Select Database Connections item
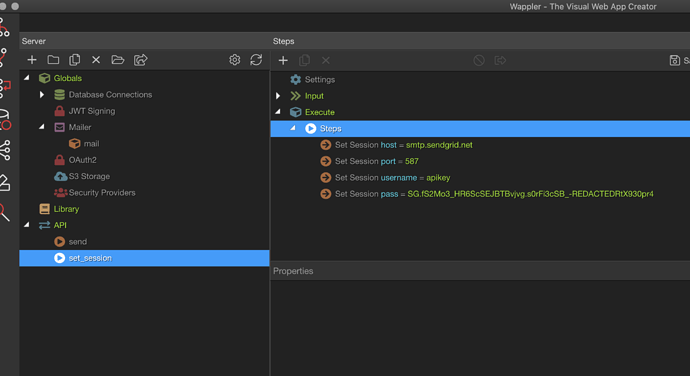 pyautogui.click(x=110, y=95)
